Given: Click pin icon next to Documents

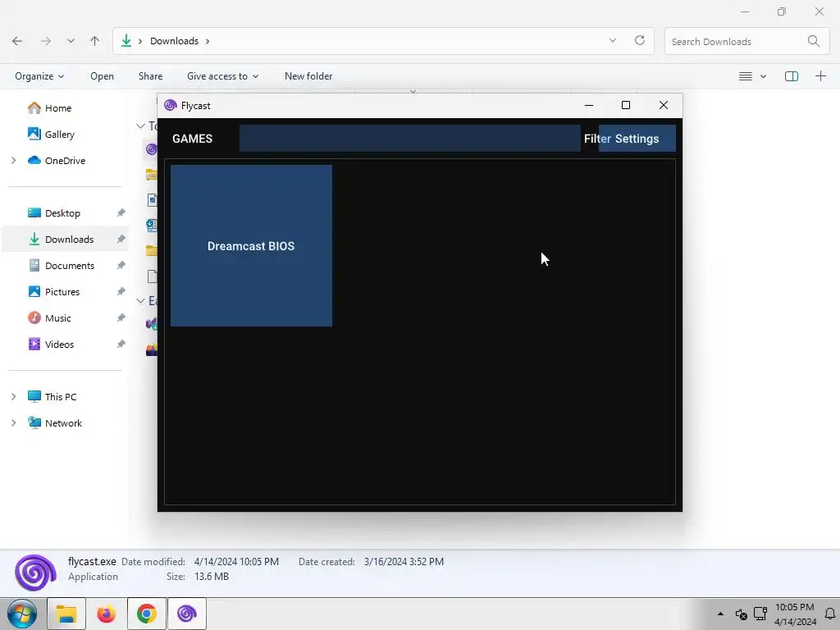Looking at the screenshot, I should pos(121,266).
